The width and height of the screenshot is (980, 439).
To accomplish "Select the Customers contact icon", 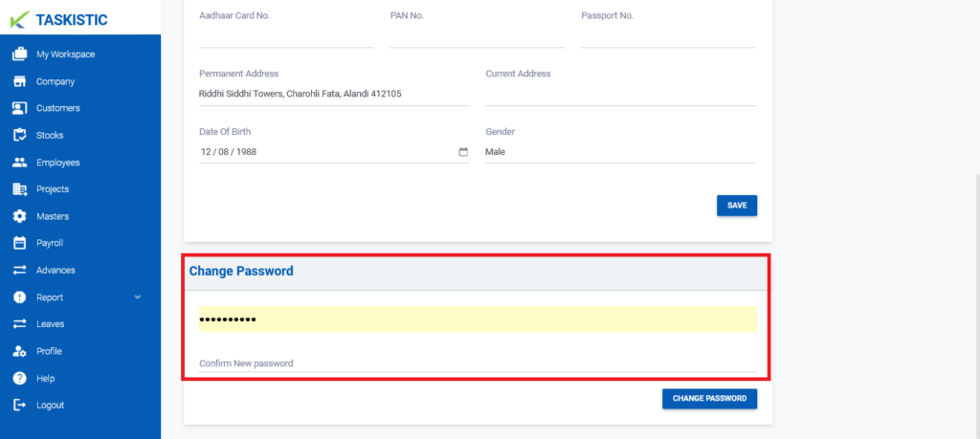I will [19, 108].
